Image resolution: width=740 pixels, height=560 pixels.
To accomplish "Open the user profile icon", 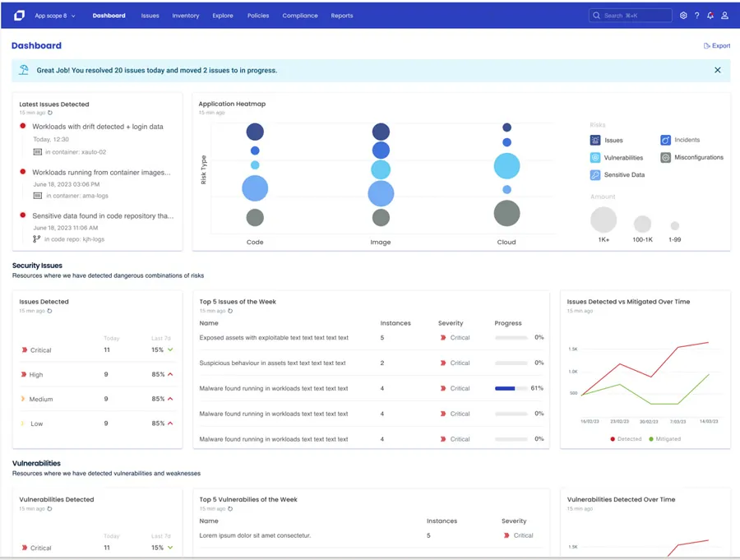I will pyautogui.click(x=724, y=16).
